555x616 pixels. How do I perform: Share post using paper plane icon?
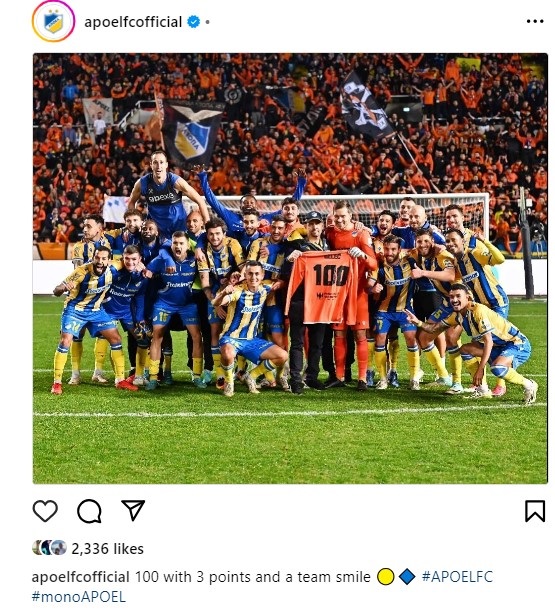(x=133, y=510)
